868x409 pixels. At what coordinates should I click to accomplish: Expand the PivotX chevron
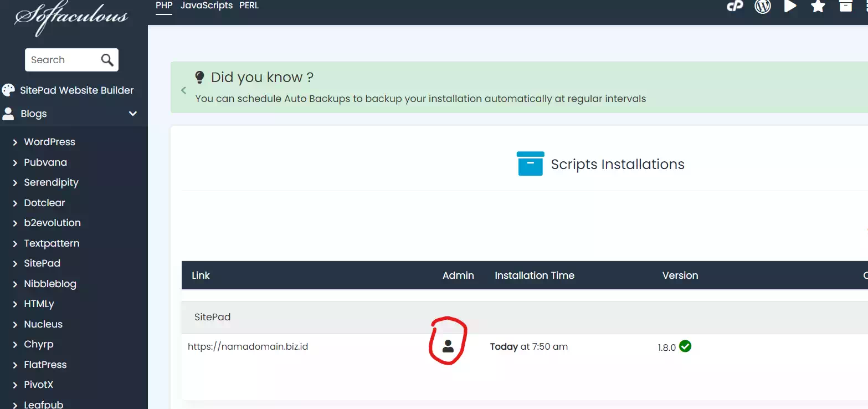[16, 385]
